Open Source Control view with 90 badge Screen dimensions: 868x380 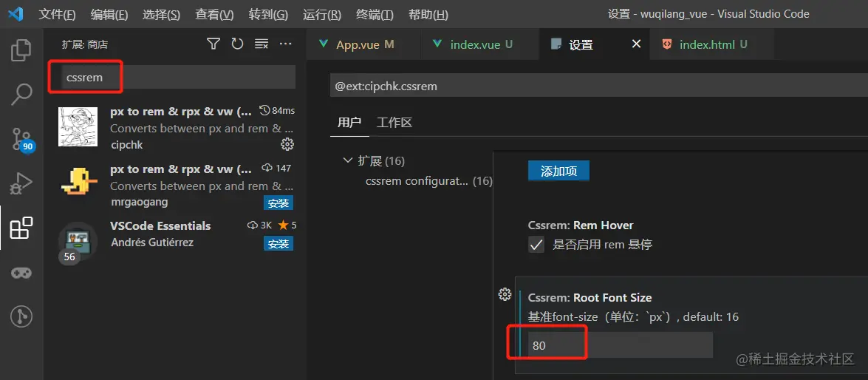pos(23,140)
